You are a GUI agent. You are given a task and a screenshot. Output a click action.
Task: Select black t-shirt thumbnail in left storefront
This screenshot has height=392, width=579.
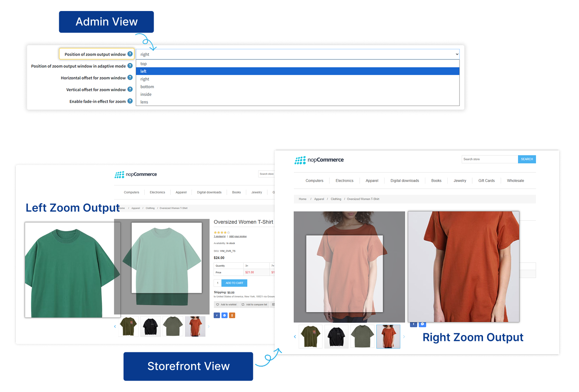(x=150, y=327)
